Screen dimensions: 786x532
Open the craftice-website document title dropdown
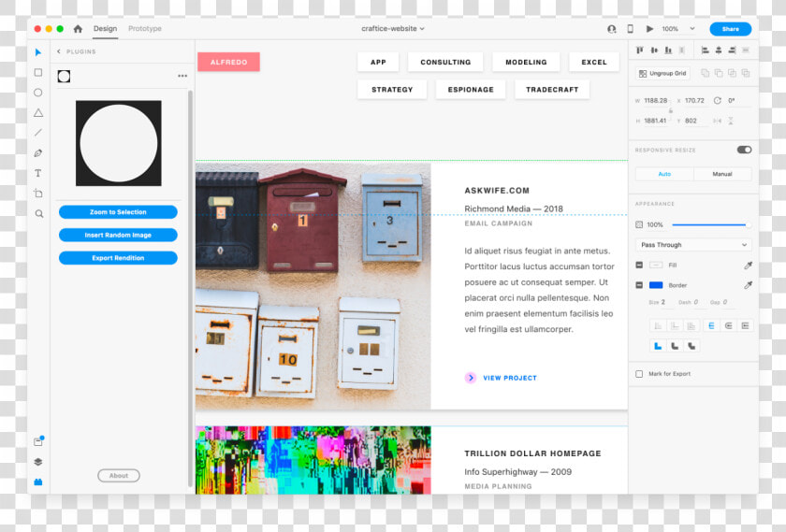click(x=393, y=29)
